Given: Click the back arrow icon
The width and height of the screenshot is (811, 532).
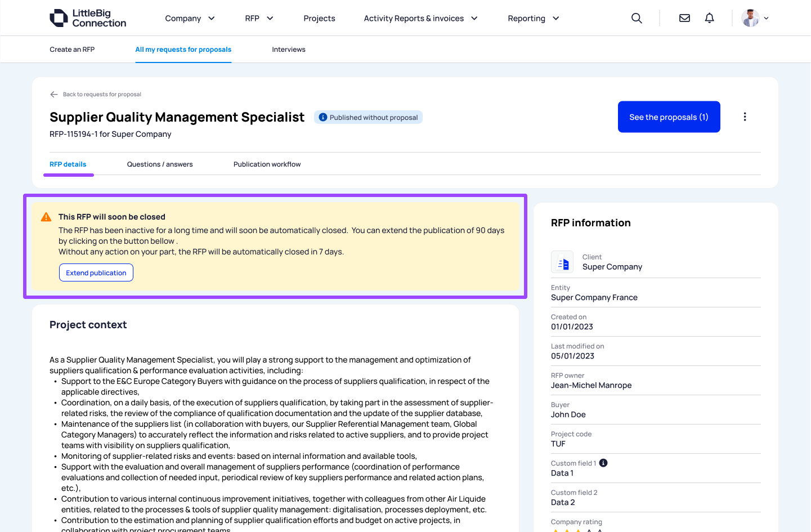Looking at the screenshot, I should pos(54,94).
